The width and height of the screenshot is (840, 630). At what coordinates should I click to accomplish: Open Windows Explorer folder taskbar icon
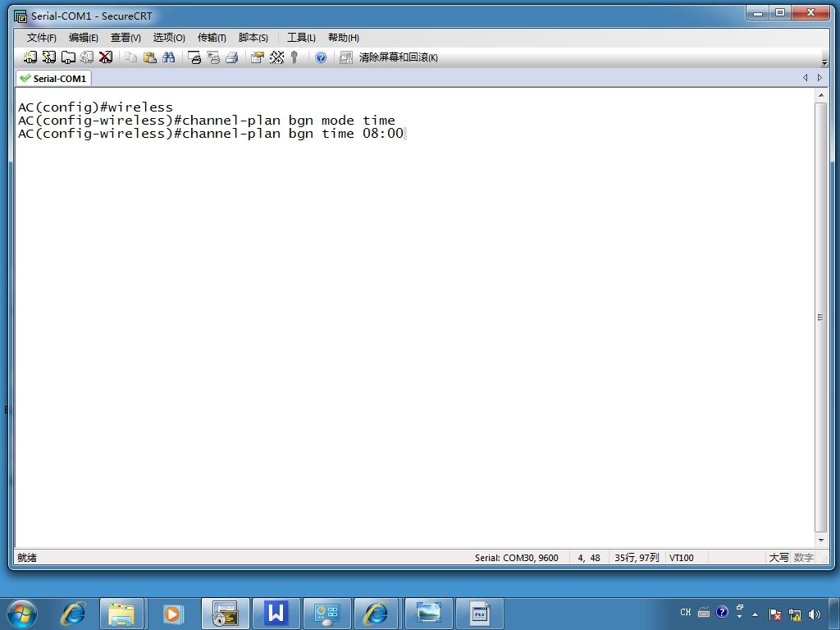pyautogui.click(x=121, y=614)
